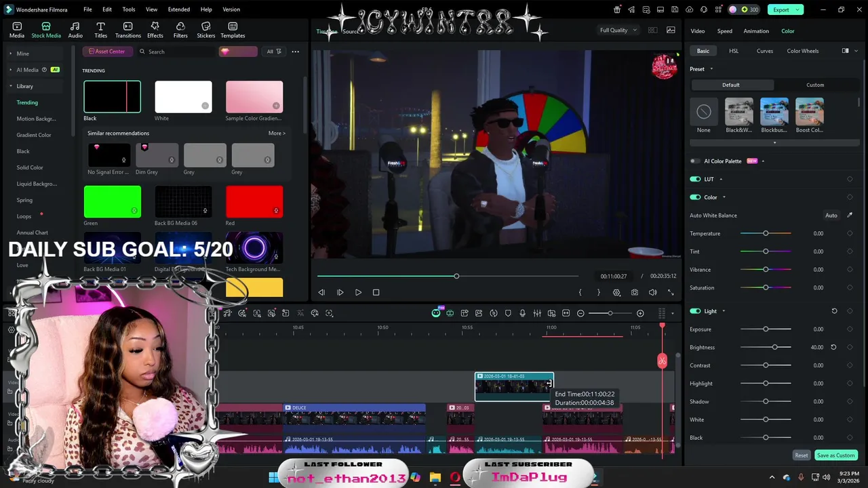
Task: Open the Templates panel
Action: point(233,30)
